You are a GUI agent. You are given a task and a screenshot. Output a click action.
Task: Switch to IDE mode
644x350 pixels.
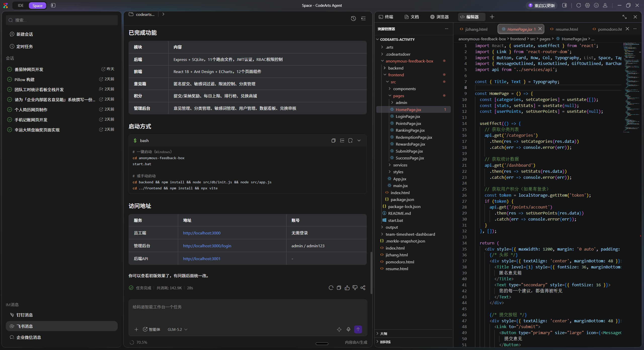pos(21,6)
